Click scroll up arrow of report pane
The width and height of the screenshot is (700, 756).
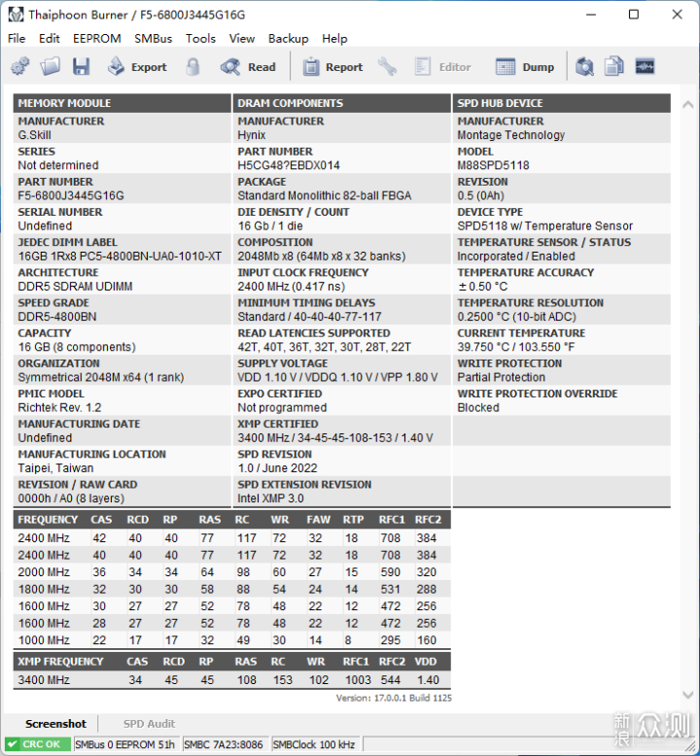[688, 105]
